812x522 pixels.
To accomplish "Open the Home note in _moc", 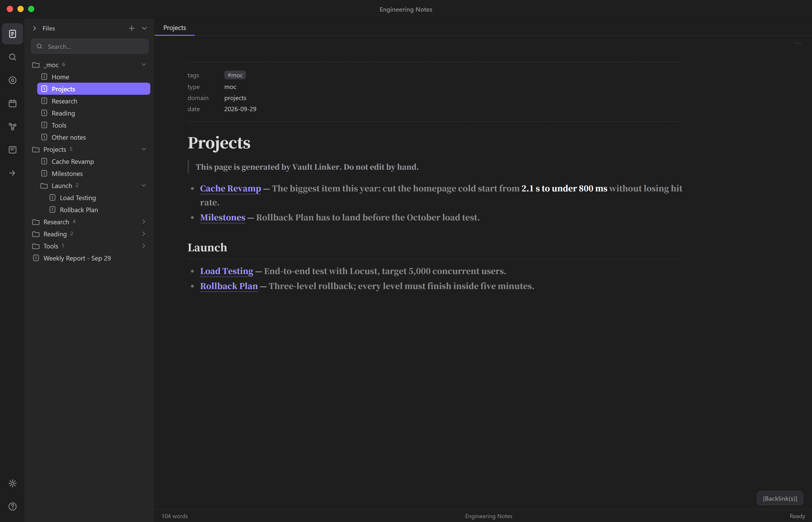I will tap(94, 77).
